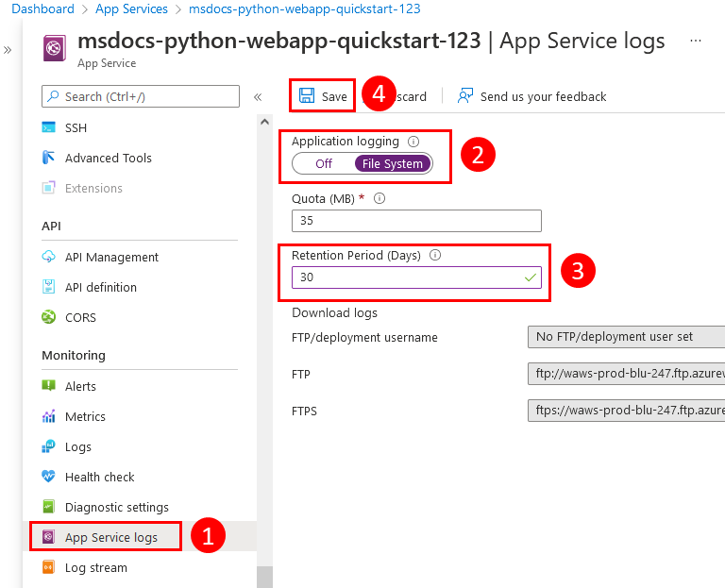Click the Advanced Tools icon
725x588 pixels.
point(48,158)
